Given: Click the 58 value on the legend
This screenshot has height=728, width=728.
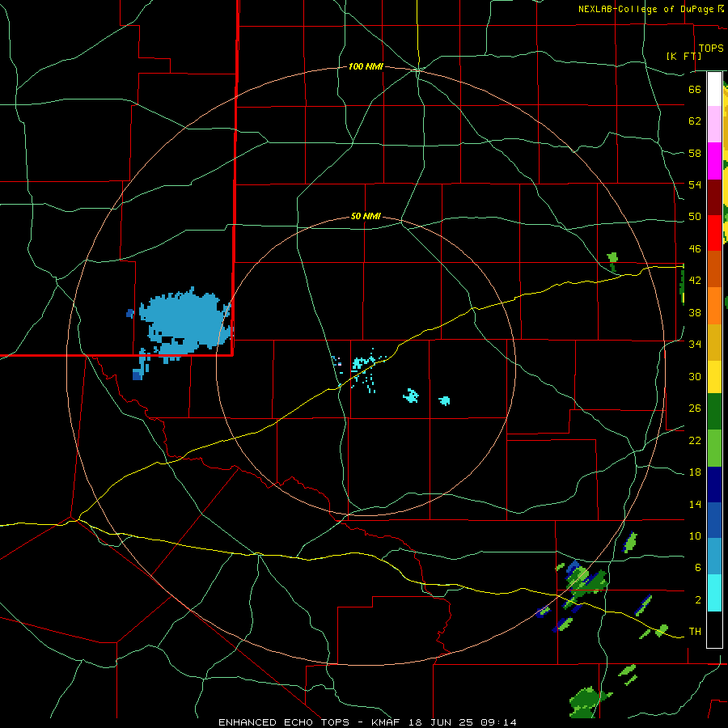Looking at the screenshot, I should [695, 153].
